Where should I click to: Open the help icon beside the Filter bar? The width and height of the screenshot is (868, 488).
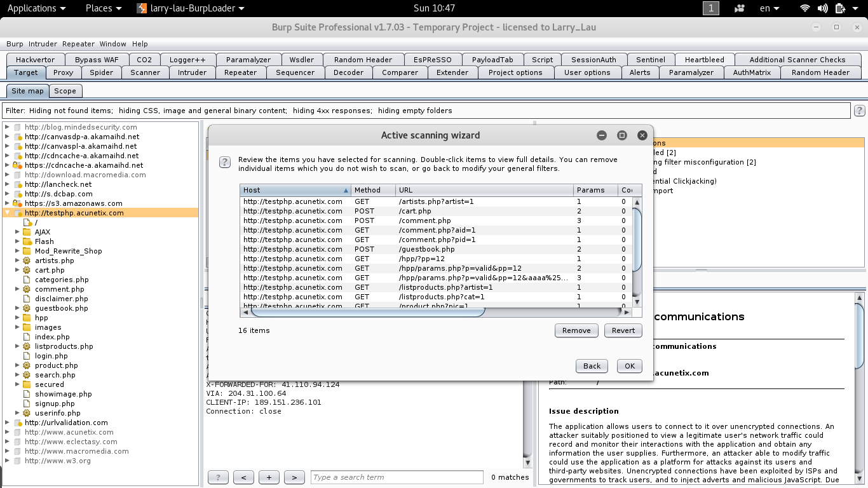pyautogui.click(x=860, y=111)
